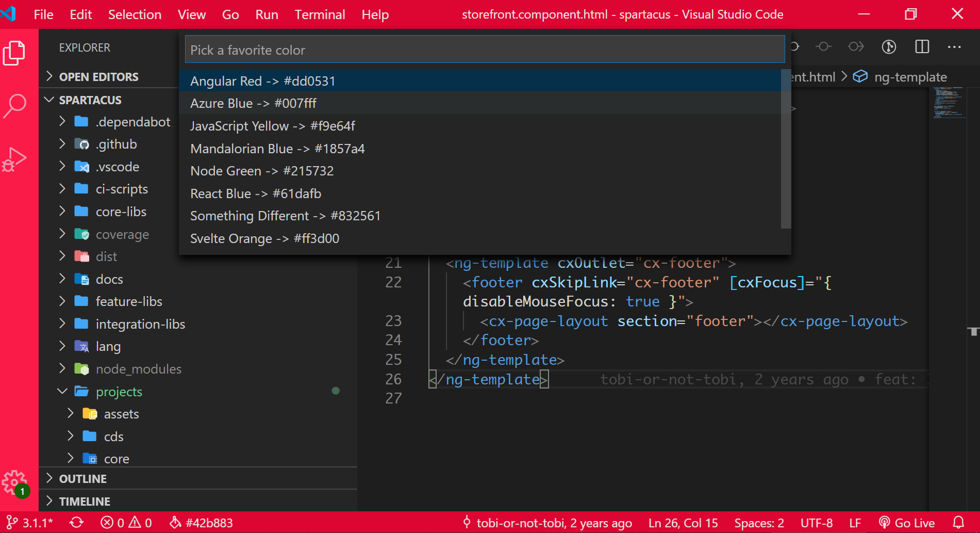980x533 pixels.
Task: Open the Run and Debug view
Action: coord(14,159)
